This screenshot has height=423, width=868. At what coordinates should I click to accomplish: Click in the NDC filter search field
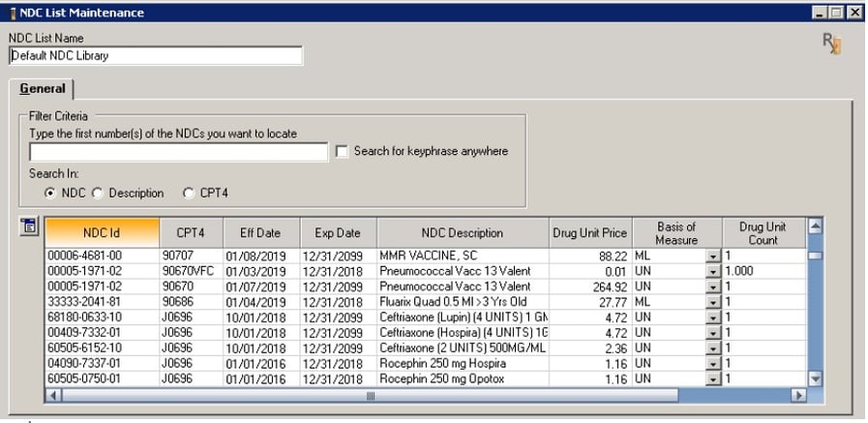179,152
